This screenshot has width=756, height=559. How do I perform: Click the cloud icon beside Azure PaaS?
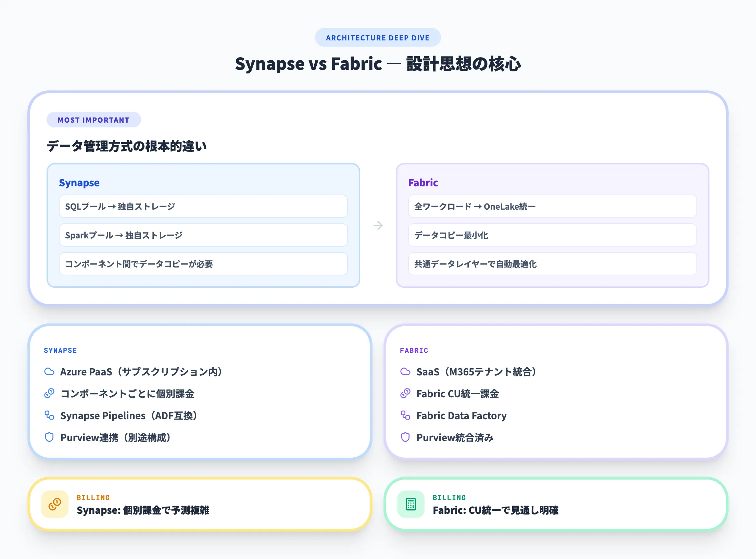tap(49, 372)
